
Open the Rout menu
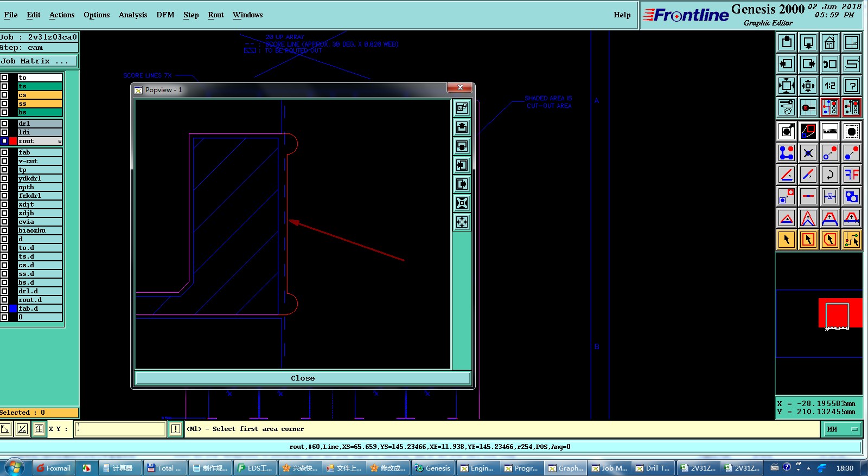[216, 15]
